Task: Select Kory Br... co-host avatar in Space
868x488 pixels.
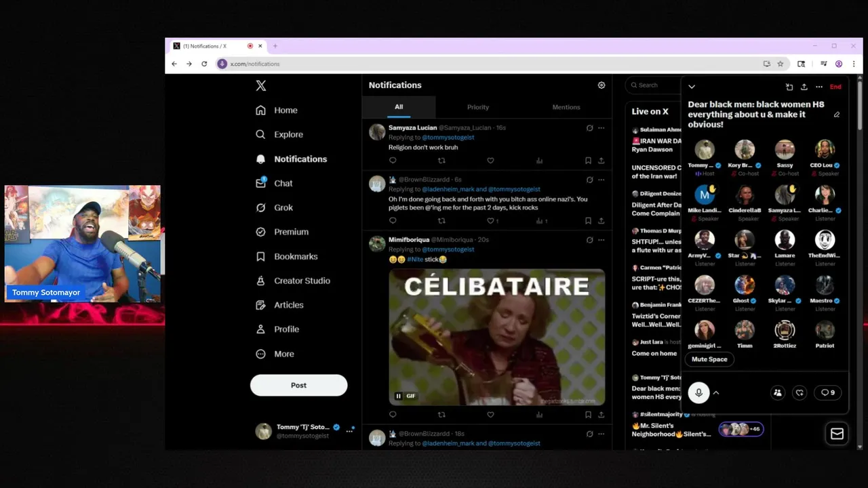Action: (x=745, y=149)
